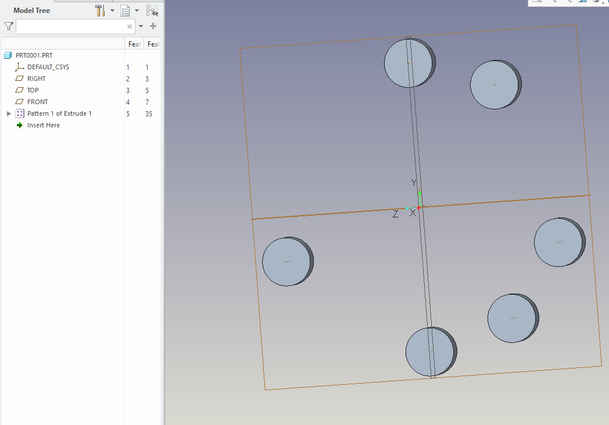Screen dimensions: 609x425
Task: Select the TOP datum plane
Action: coord(33,90)
